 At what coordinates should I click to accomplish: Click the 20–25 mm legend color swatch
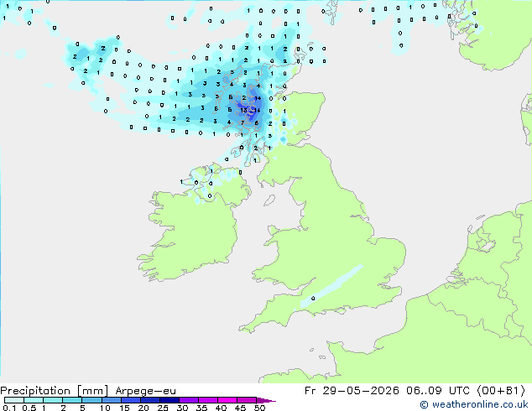pos(150,400)
